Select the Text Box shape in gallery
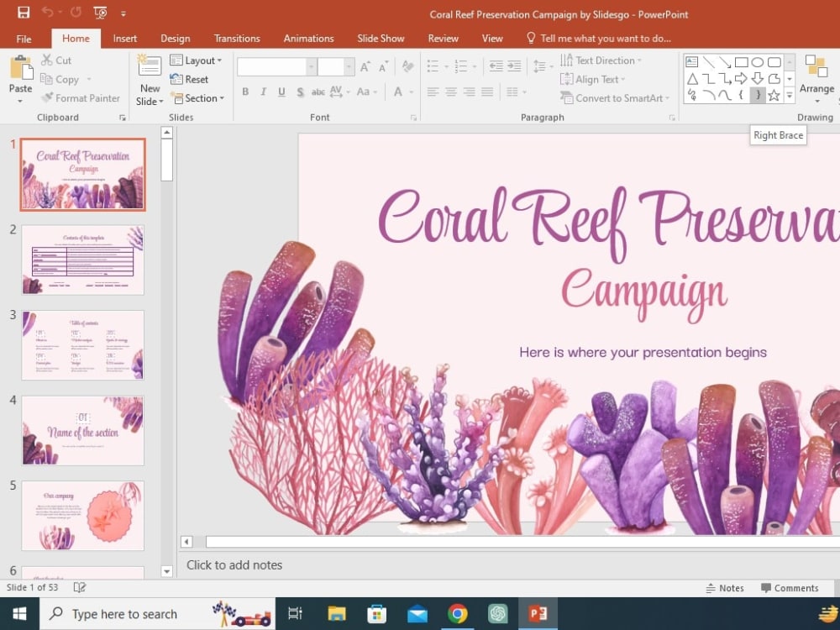 [x=692, y=62]
